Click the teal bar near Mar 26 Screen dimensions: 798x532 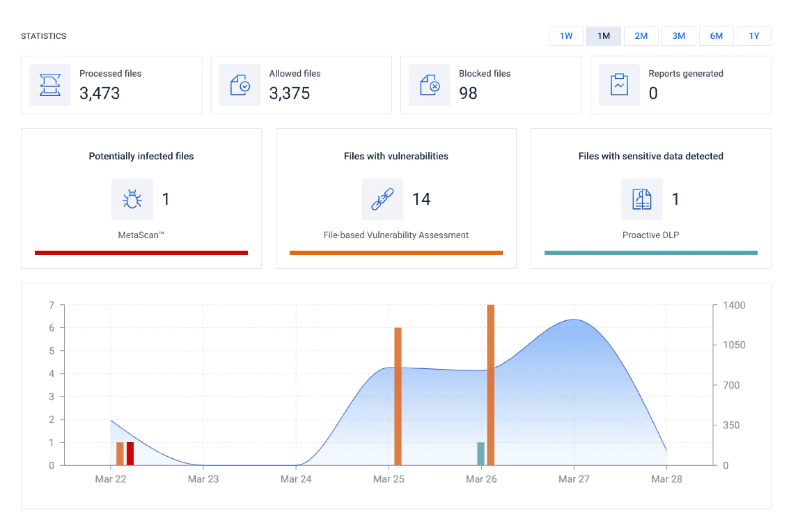coord(480,453)
